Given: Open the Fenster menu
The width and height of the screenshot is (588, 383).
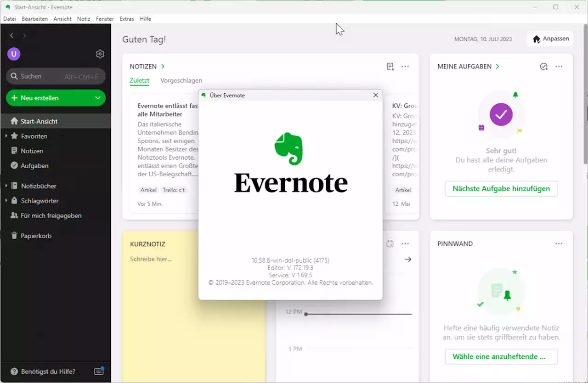Looking at the screenshot, I should click(x=105, y=19).
